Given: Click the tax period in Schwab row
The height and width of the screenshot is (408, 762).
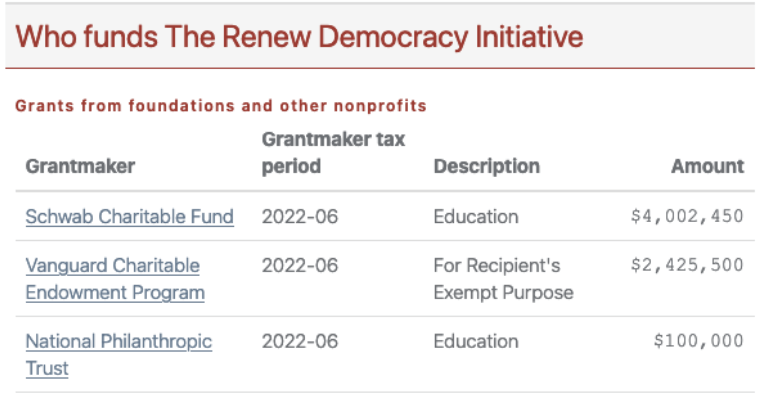Looking at the screenshot, I should coord(300,217).
